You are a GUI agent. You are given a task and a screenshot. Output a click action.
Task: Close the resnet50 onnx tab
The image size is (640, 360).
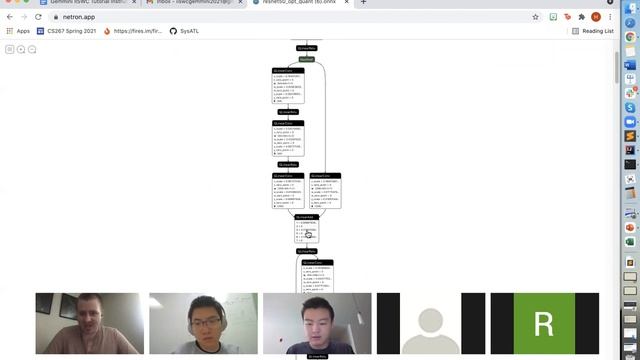(x=347, y=2)
